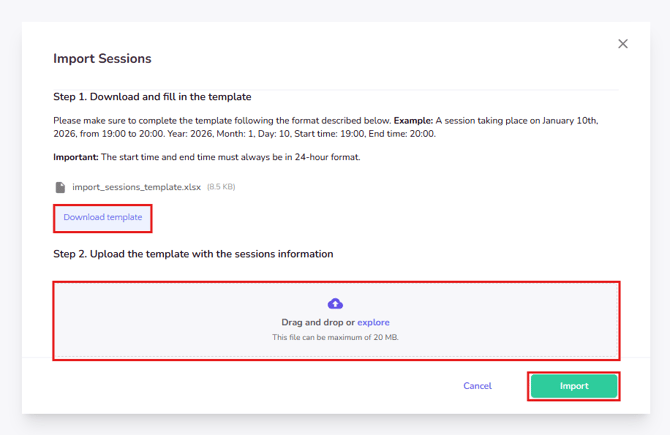Click the 8.5 KB file size label
The height and width of the screenshot is (435, 670).
coord(221,187)
